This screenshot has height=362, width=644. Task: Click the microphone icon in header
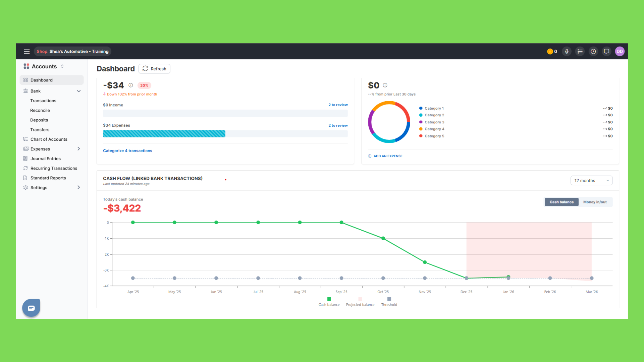pyautogui.click(x=567, y=51)
